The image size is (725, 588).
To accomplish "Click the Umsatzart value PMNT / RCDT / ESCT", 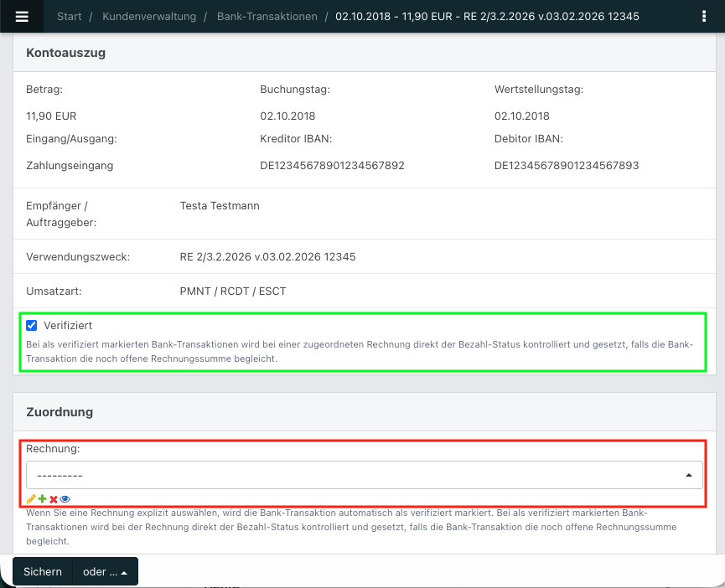I will pos(233,291).
